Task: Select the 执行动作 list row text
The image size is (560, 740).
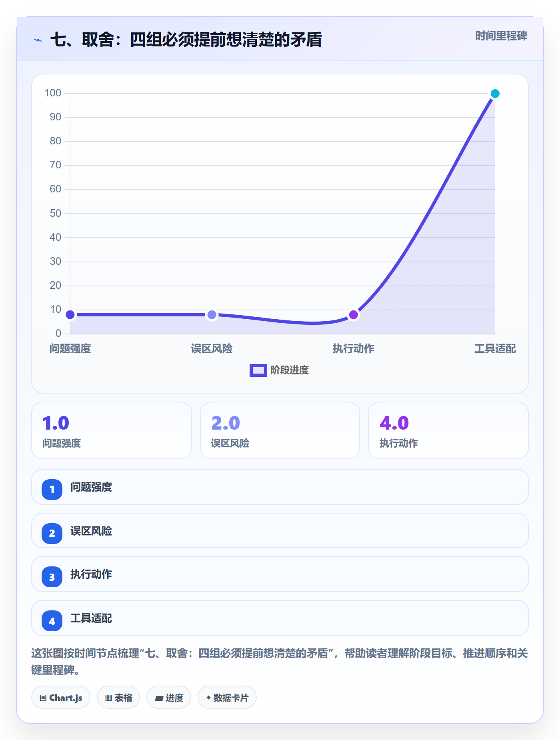Action: pos(91,574)
